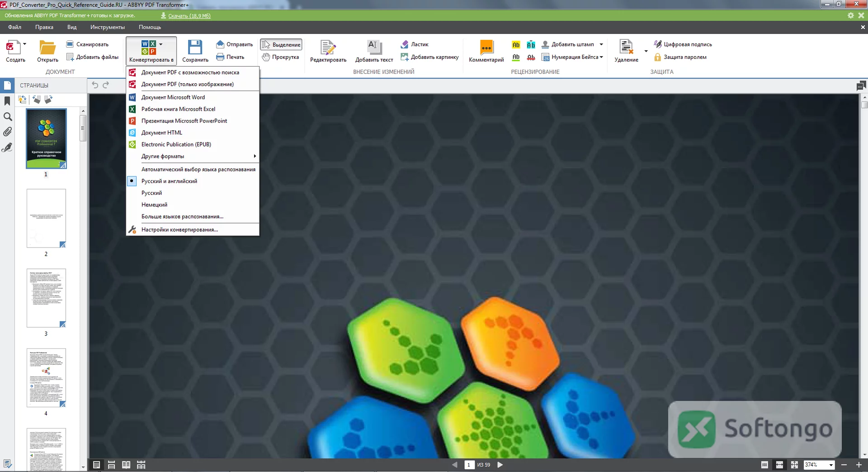Click Password protection (Защита паролем) button
This screenshot has width=868, height=472.
coord(680,57)
